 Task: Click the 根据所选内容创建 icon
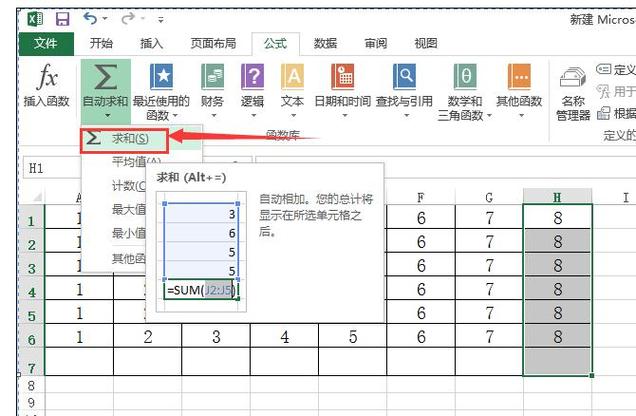[x=604, y=113]
